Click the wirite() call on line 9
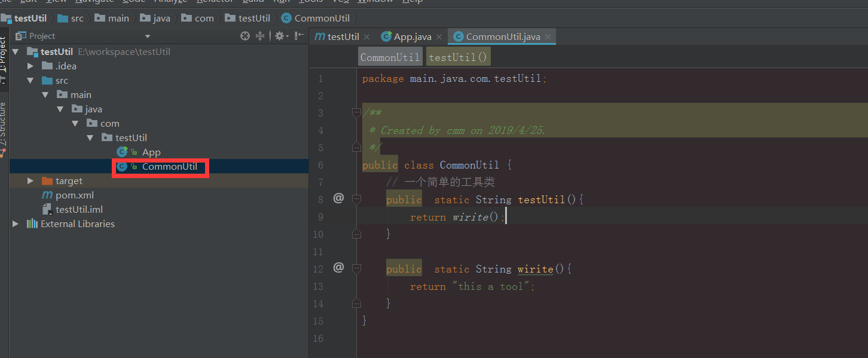Image resolution: width=868 pixels, height=358 pixels. [475, 217]
